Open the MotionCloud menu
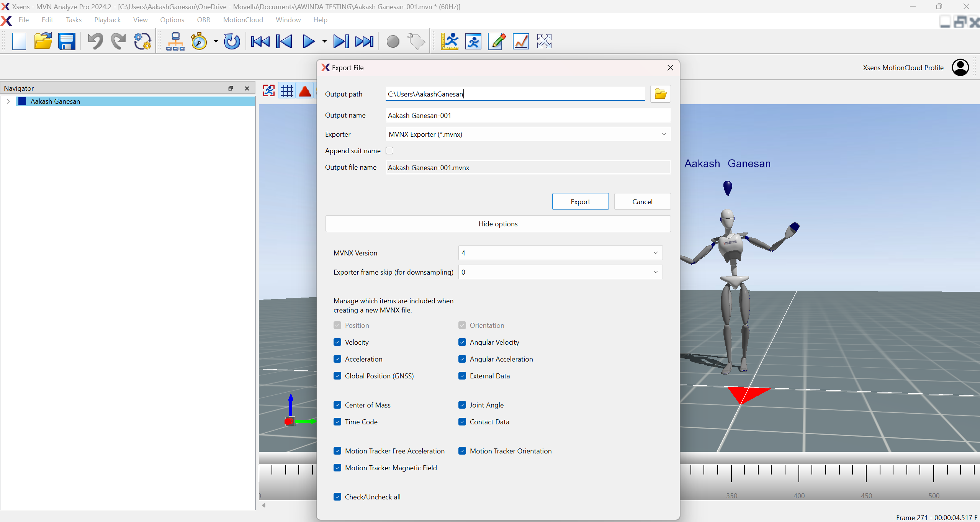The height and width of the screenshot is (522, 980). pyautogui.click(x=243, y=20)
